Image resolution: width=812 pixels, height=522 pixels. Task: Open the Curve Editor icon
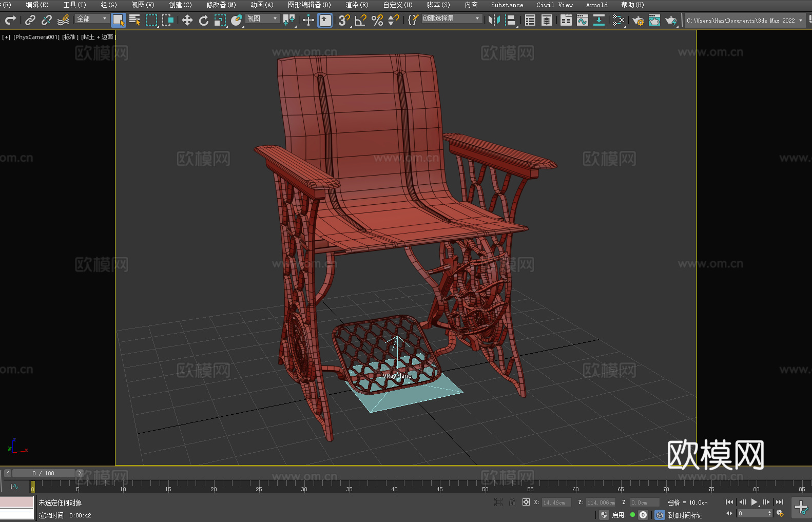pyautogui.click(x=583, y=21)
